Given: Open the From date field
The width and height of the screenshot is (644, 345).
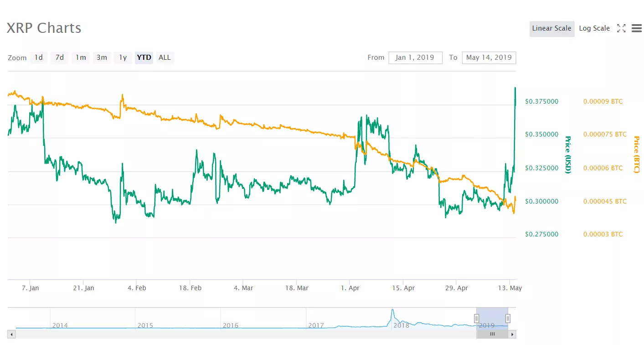Looking at the screenshot, I should click(415, 57).
